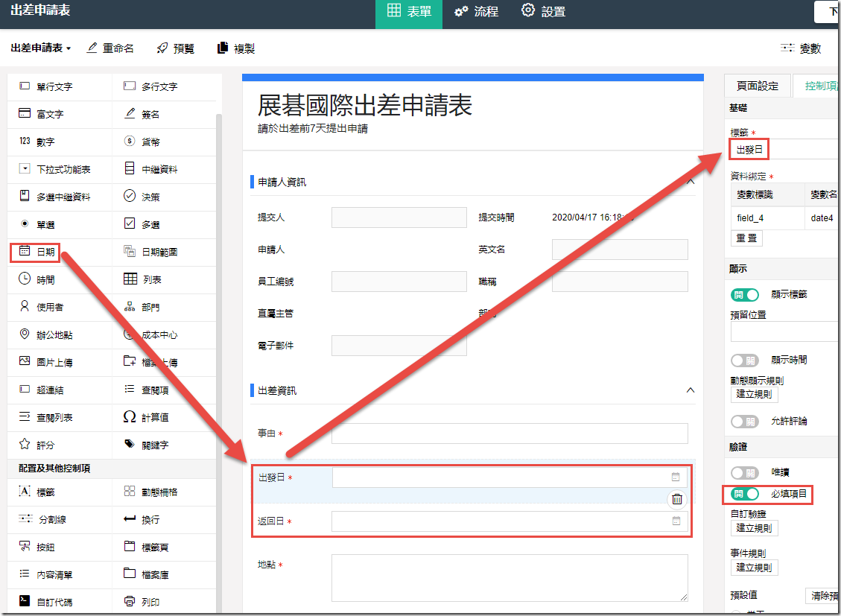841x616 pixels.
Task: Pick the 中繼資料 metadata icon
Action: pyautogui.click(x=130, y=169)
